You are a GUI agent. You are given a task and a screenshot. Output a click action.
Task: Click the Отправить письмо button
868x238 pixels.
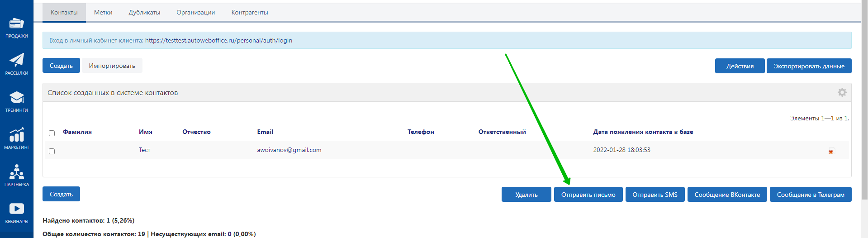point(588,195)
